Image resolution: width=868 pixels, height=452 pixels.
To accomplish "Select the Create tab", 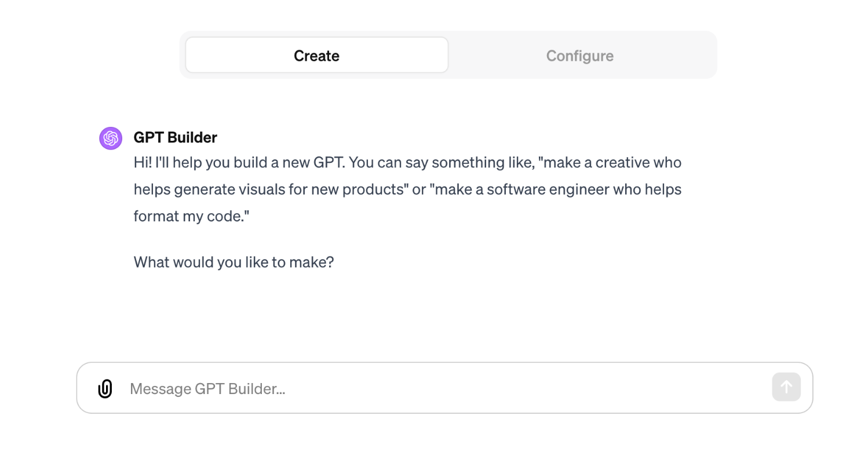I will click(317, 56).
